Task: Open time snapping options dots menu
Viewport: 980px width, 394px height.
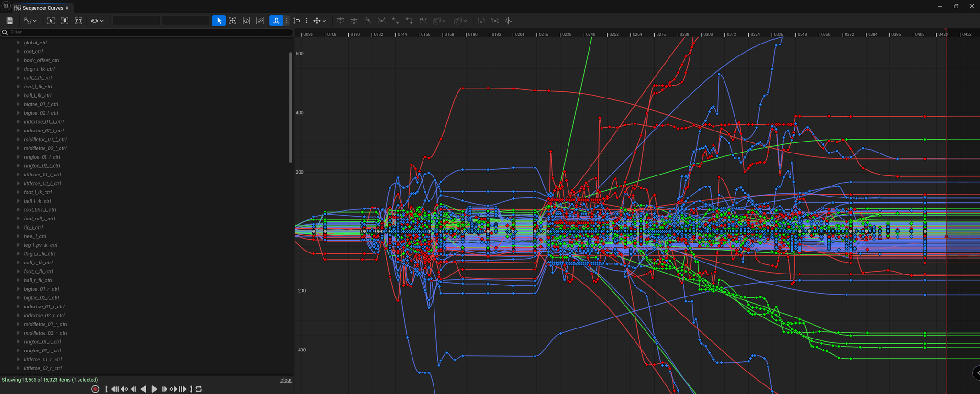Action: [287, 21]
